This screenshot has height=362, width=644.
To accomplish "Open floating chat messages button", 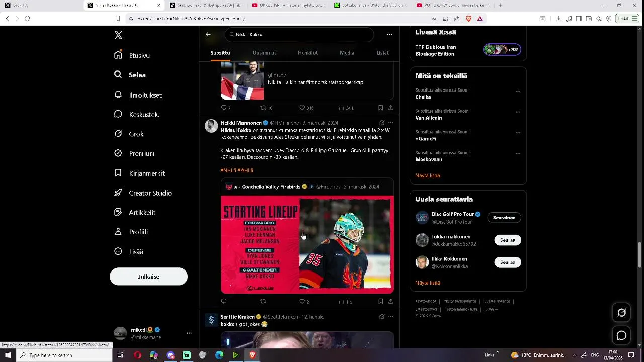I will point(621,335).
